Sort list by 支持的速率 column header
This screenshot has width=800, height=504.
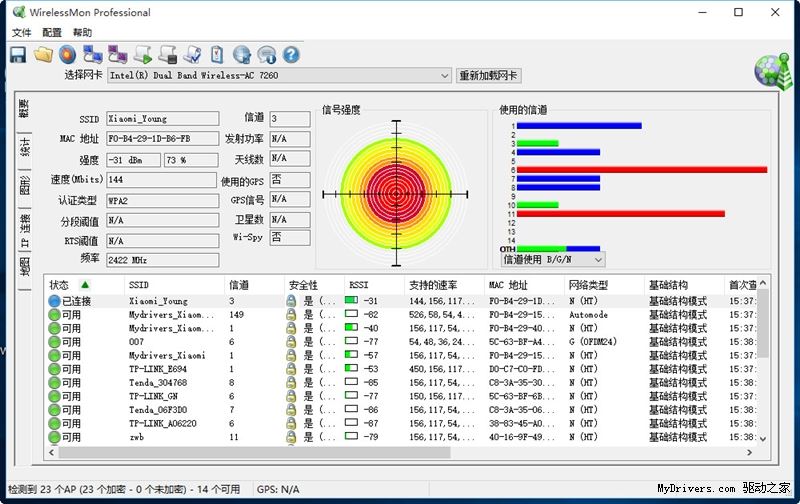click(x=444, y=285)
